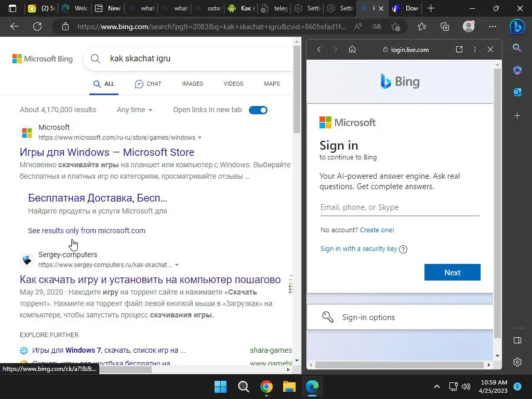The image size is (532, 399).
Task: Expand sergey-computers.ru URL dropdown arrow
Action: pos(177,265)
